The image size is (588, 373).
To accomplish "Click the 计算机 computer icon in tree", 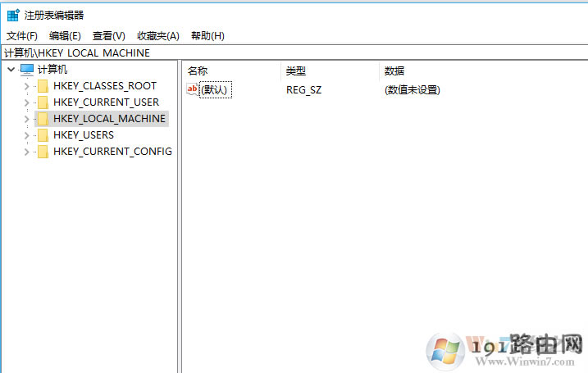I will pos(27,70).
